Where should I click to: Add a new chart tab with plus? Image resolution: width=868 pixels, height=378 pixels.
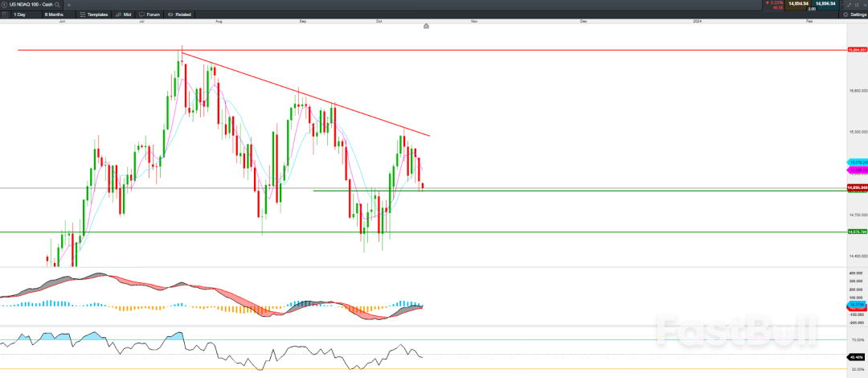(69, 5)
